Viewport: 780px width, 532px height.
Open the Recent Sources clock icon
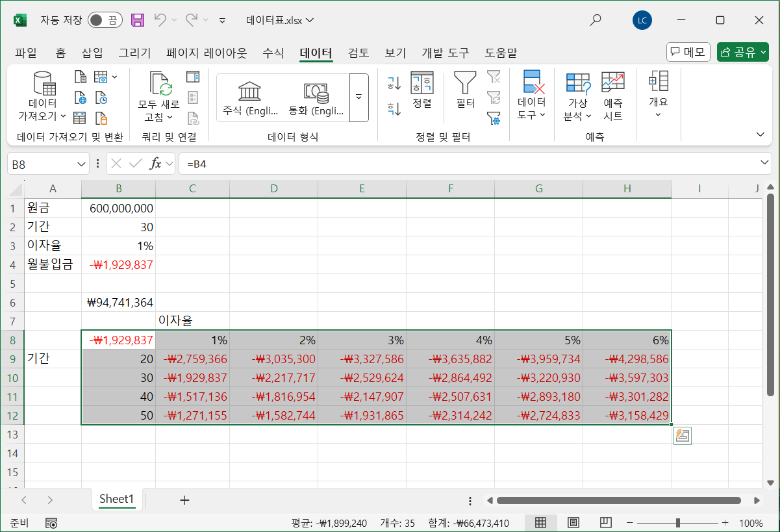[x=102, y=98]
